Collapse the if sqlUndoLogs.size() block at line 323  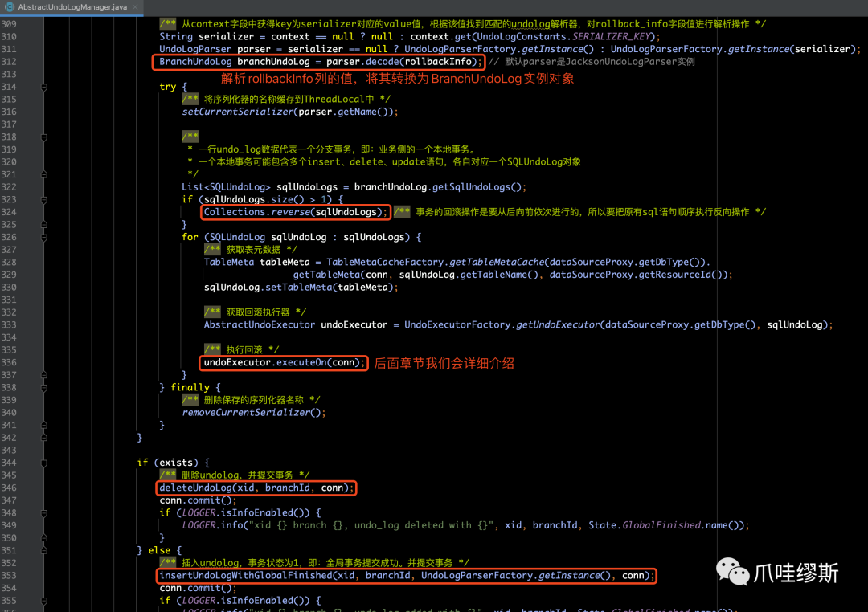coord(43,200)
